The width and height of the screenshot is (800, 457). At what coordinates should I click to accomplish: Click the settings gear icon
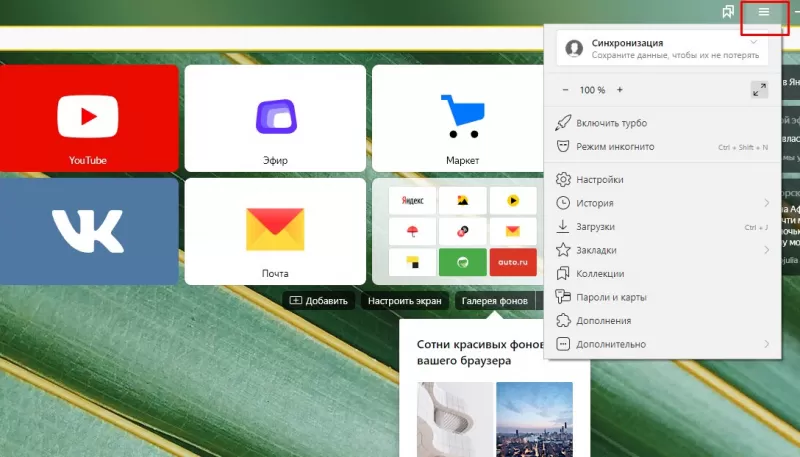[x=563, y=180]
